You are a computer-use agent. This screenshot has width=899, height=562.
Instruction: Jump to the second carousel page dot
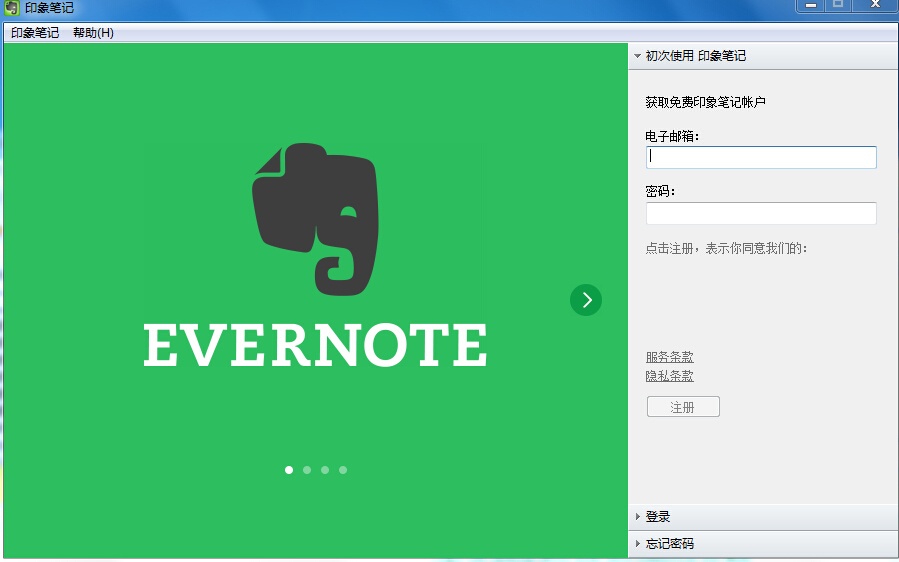click(x=307, y=469)
